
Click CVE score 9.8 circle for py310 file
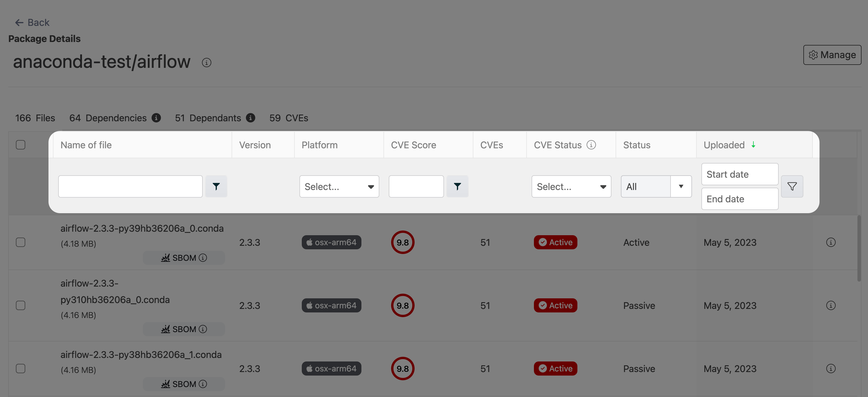(403, 305)
